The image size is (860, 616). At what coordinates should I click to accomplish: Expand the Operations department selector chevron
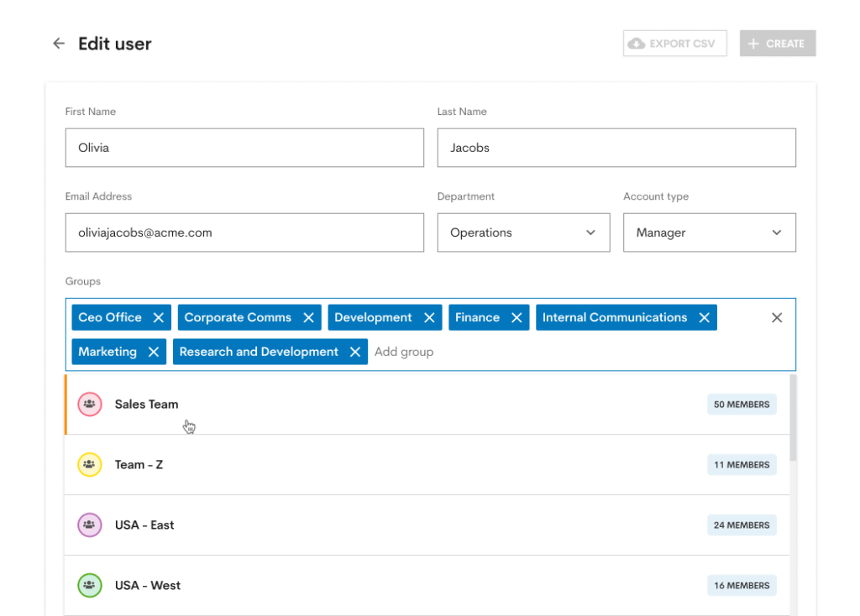pos(589,232)
